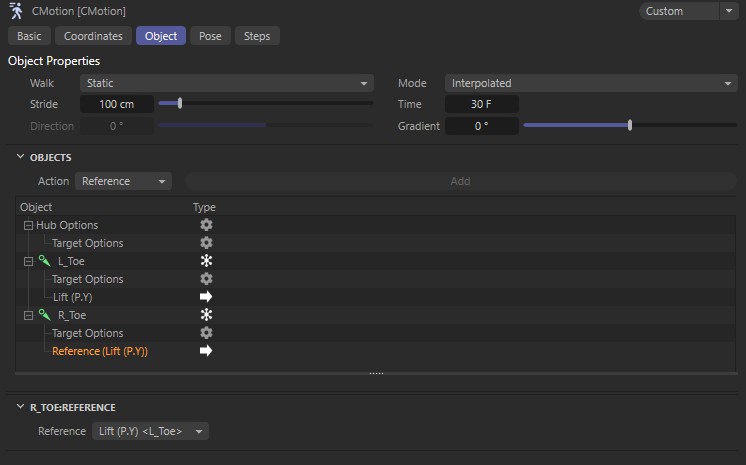
Task: Click the Add button
Action: tap(461, 181)
